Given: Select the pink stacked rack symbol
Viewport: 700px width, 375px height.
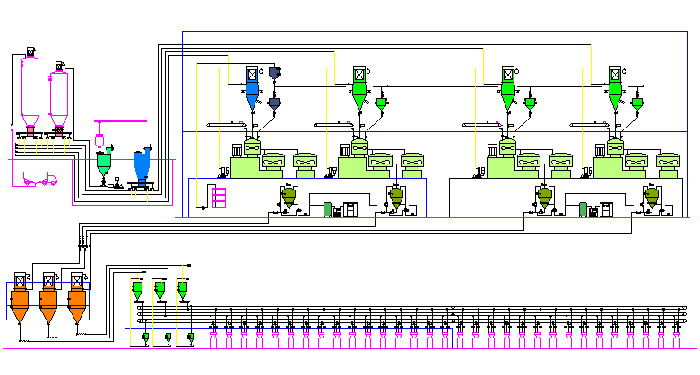Looking at the screenshot, I should pyautogui.click(x=219, y=198).
